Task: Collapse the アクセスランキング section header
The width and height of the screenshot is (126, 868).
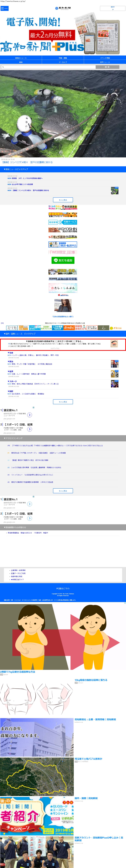Action: click(x=63, y=438)
